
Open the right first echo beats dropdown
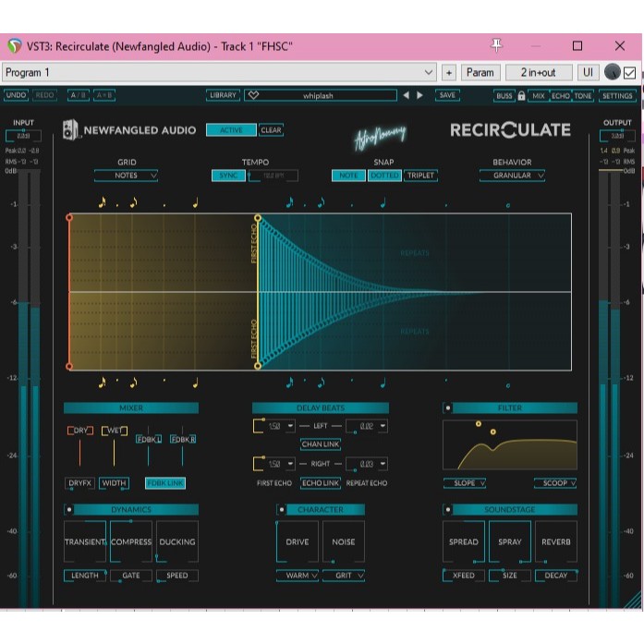(x=290, y=464)
